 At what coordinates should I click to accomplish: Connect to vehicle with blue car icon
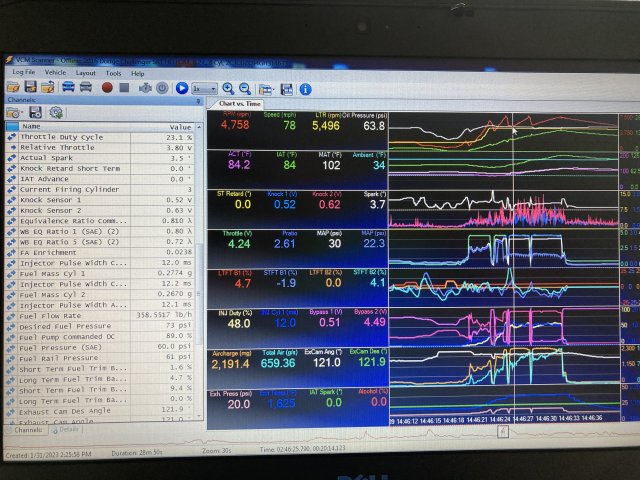68,87
